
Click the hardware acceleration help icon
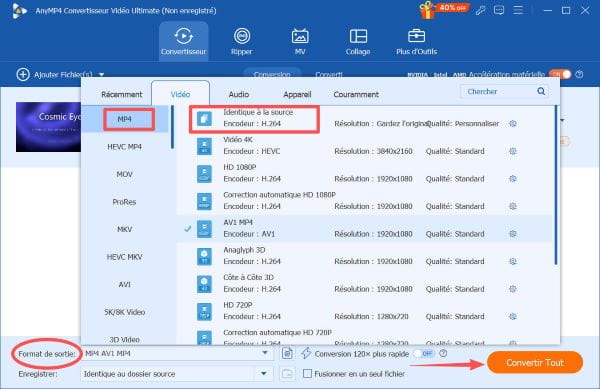pos(580,74)
